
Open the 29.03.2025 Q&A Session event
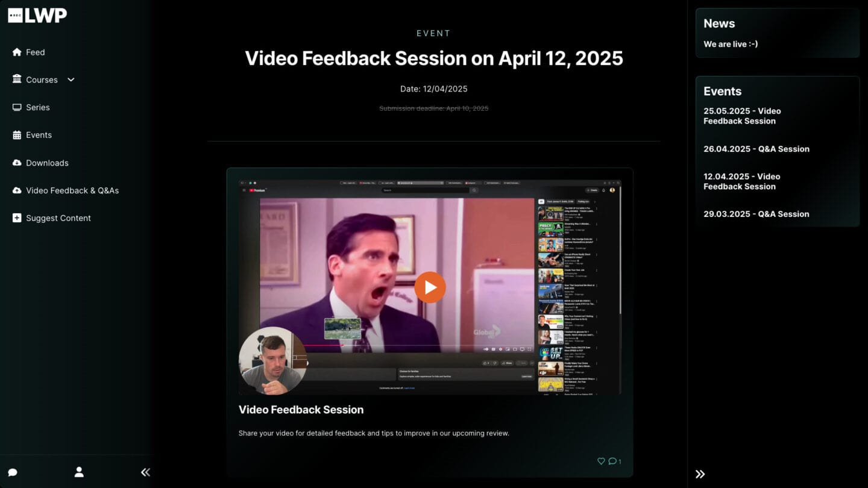[x=756, y=214]
